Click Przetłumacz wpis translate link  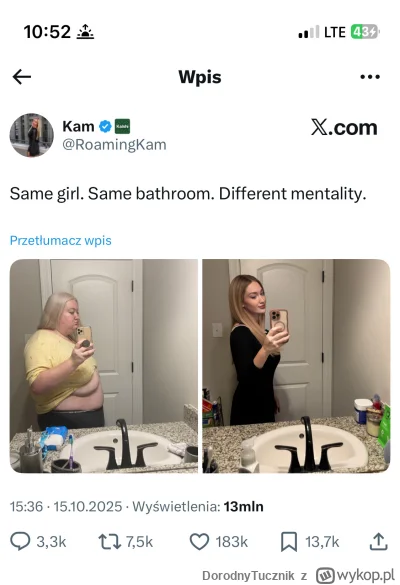tap(60, 241)
